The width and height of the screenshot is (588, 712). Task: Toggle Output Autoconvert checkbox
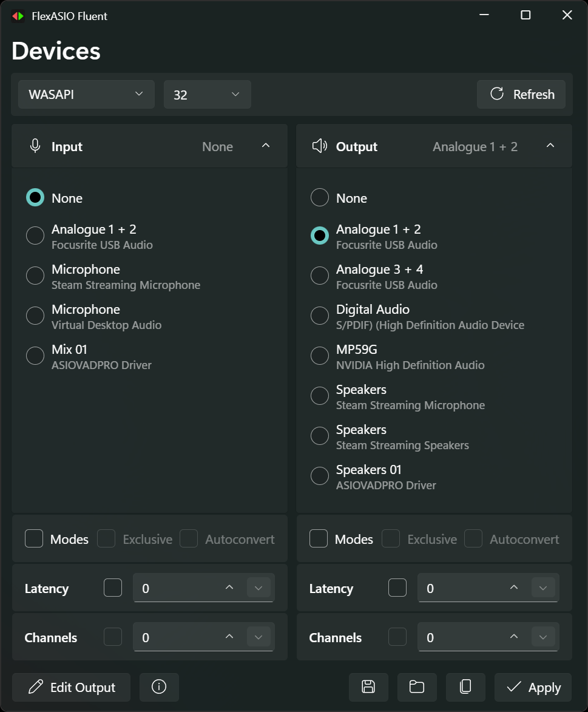(x=473, y=538)
